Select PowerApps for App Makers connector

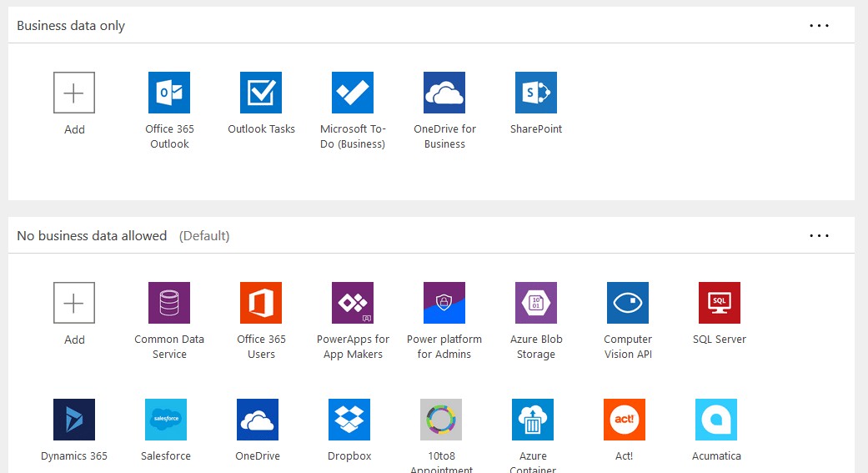coord(353,303)
